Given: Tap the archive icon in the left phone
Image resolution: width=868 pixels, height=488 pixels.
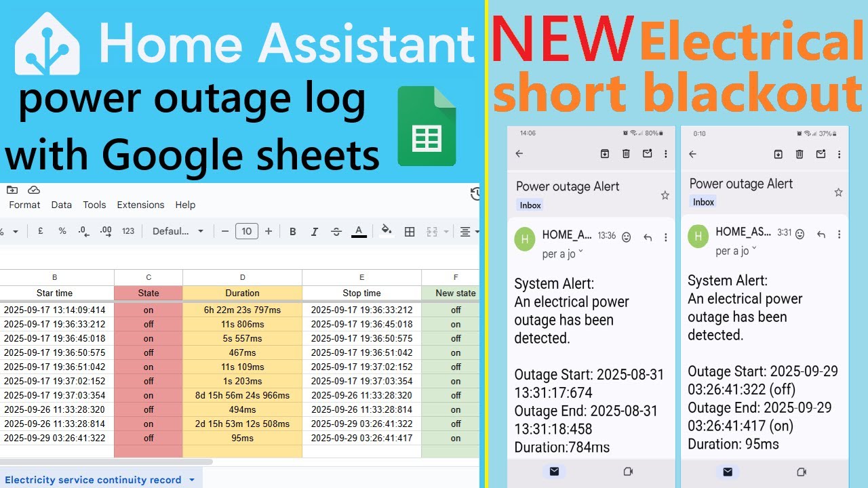Looking at the screenshot, I should click(x=605, y=154).
